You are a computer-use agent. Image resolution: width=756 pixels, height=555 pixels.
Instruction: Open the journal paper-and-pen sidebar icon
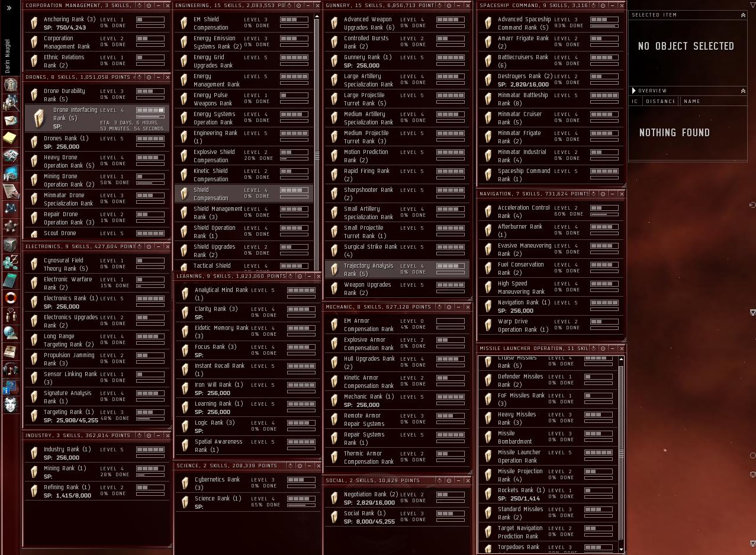(11, 191)
